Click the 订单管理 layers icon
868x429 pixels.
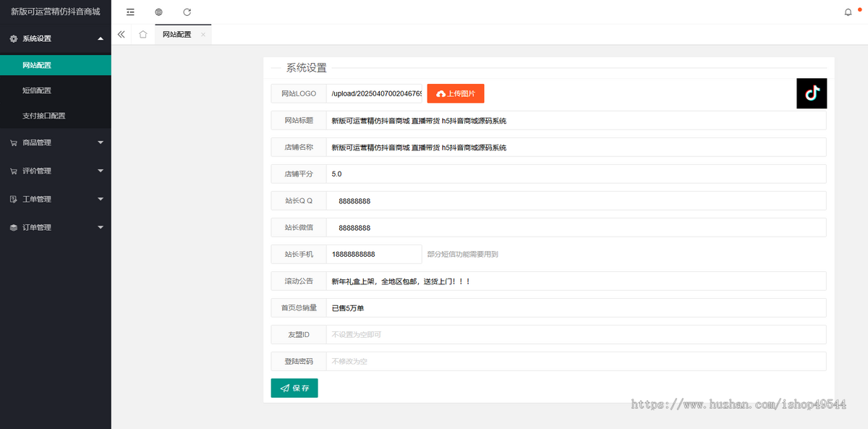coord(14,228)
